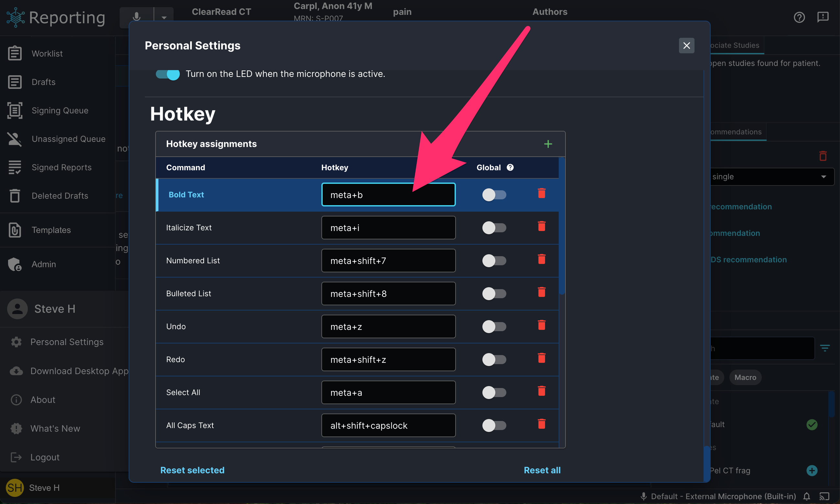Toggle Global switch for Bold Text
Screen dimensions: 840x504
coord(494,194)
